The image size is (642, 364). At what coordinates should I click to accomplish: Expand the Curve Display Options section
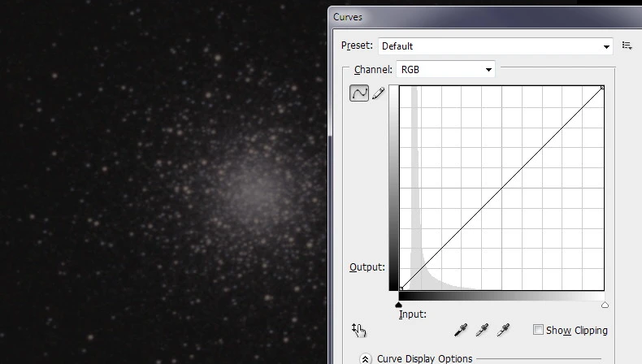366,358
